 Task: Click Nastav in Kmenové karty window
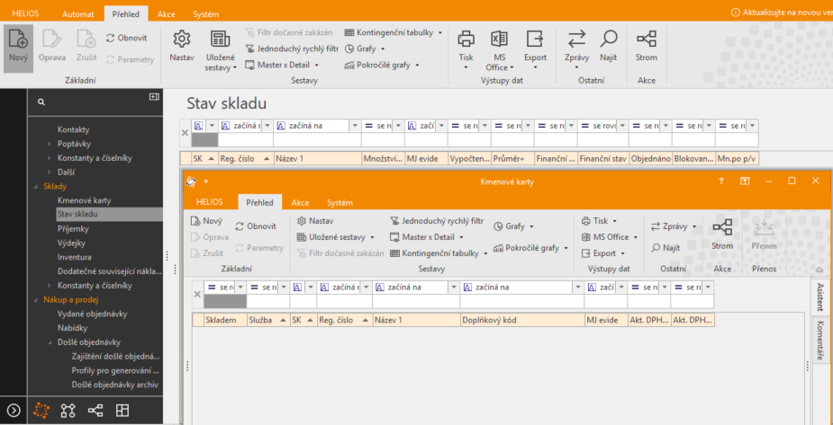(316, 220)
